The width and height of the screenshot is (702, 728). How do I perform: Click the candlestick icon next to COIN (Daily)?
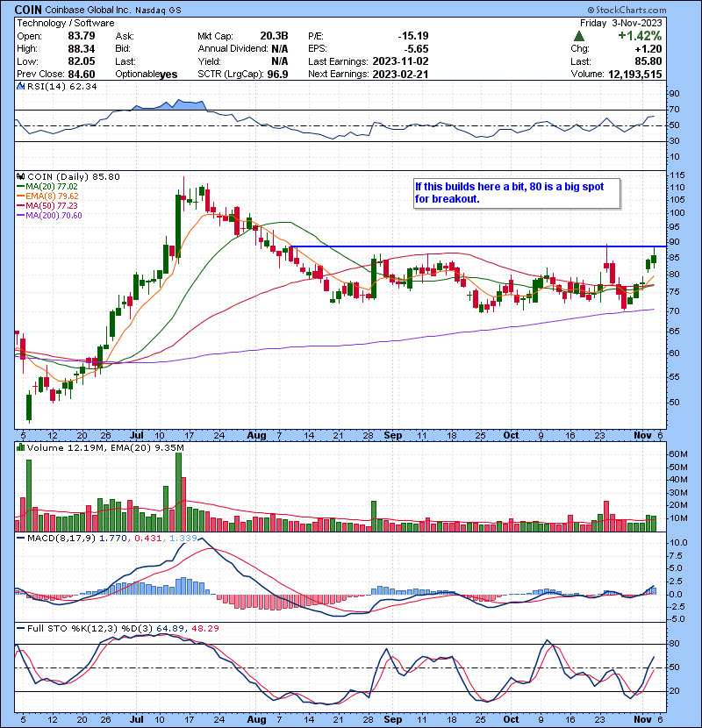pos(20,176)
